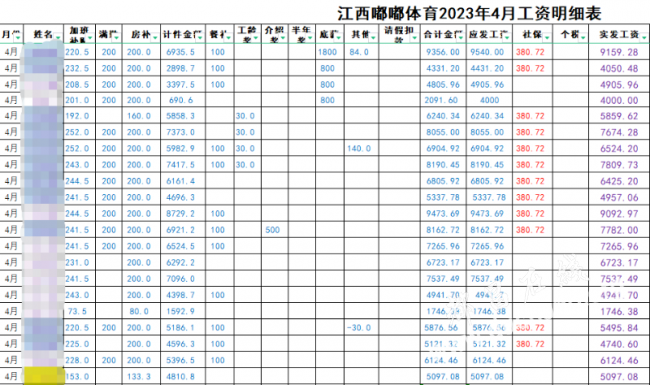Open the 介绍奖 column filter dropdown
650x385 pixels.
[283, 38]
